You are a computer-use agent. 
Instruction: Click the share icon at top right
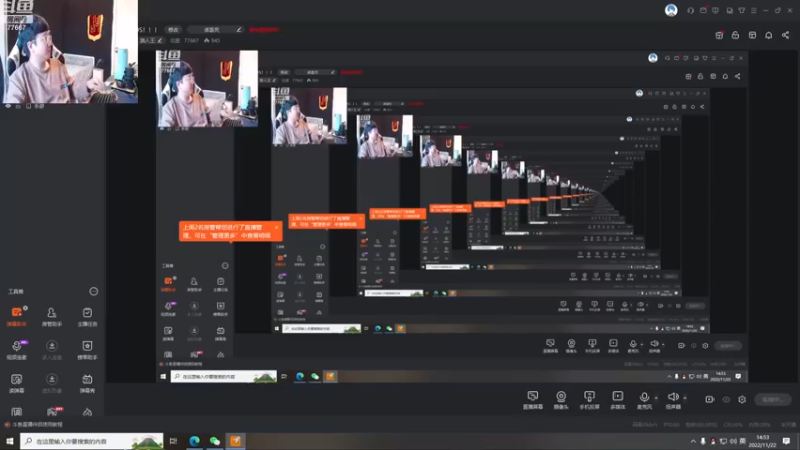(x=785, y=35)
